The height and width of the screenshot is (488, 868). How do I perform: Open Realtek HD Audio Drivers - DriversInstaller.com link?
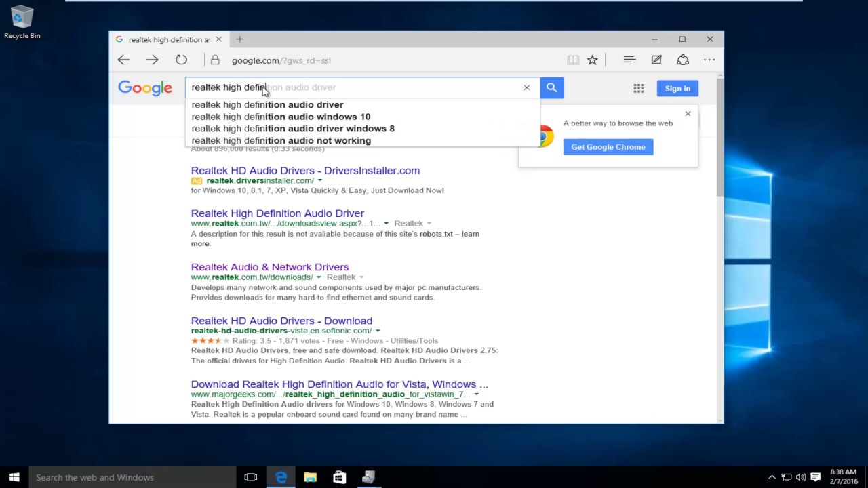[x=305, y=171]
